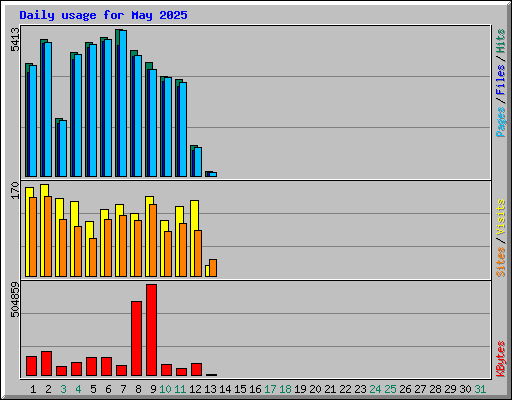Screen dimensions: 512x400
Task: Click the 'Daily usage for May 2025' title
Action: 103,15
